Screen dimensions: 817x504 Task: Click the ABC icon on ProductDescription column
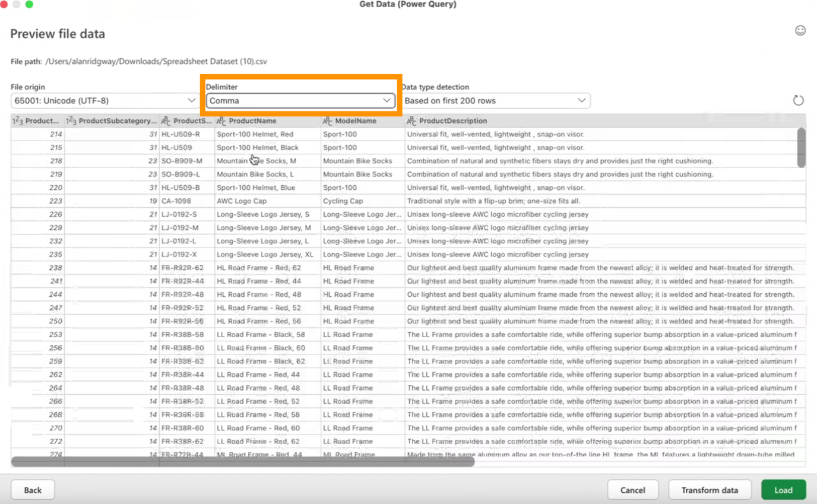410,121
